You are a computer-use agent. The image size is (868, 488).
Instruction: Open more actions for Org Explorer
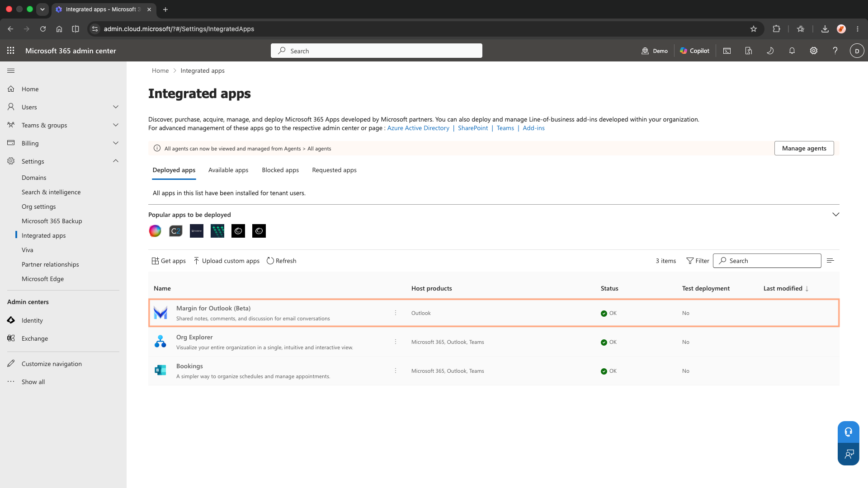[x=396, y=342]
